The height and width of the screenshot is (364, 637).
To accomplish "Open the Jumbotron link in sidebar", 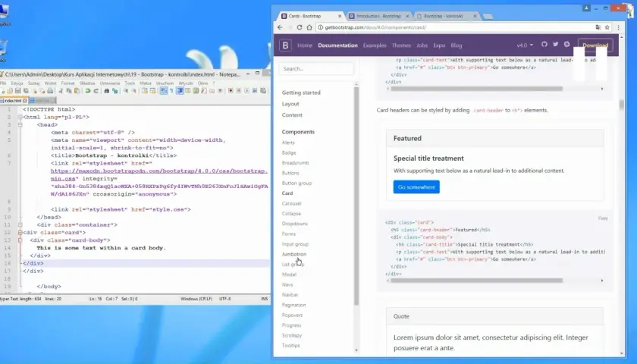I will pos(294,254).
